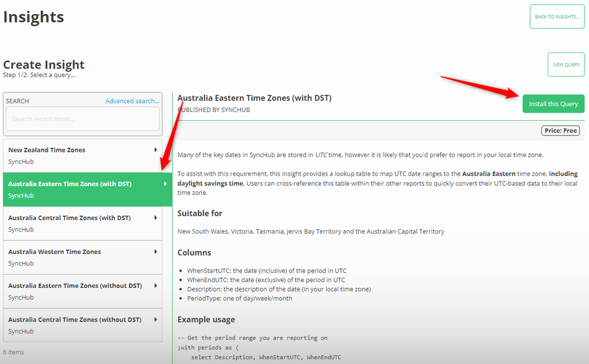Click the query title heading in details pane
Viewport: 589px width, 364px height.
click(x=254, y=98)
